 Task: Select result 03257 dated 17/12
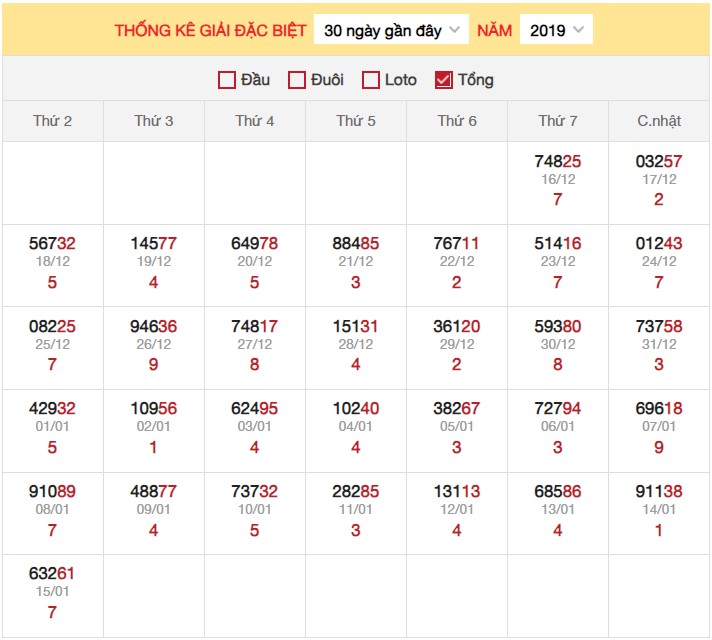659,161
